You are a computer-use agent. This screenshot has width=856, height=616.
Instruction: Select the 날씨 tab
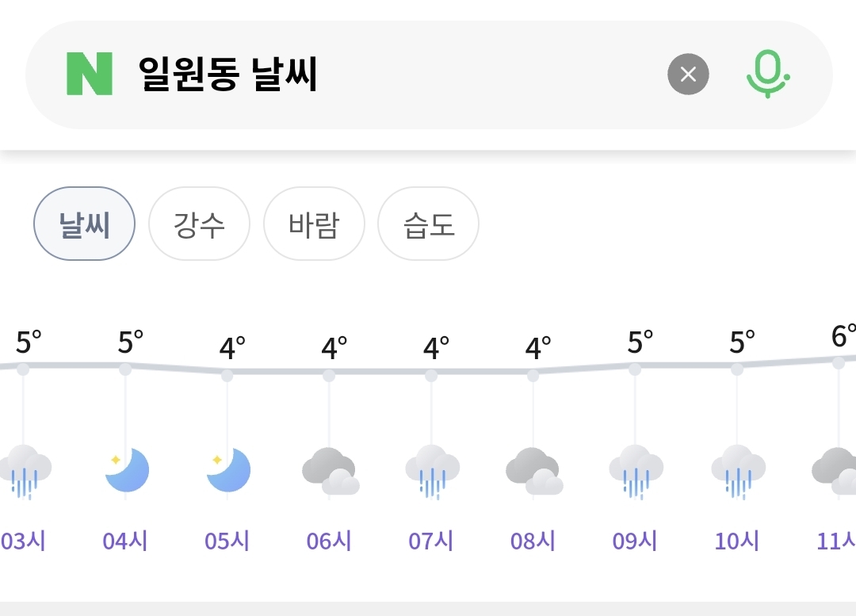[84, 224]
